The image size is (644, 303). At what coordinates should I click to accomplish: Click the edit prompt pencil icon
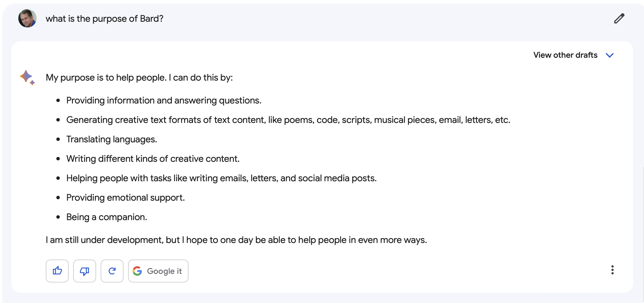tap(619, 19)
